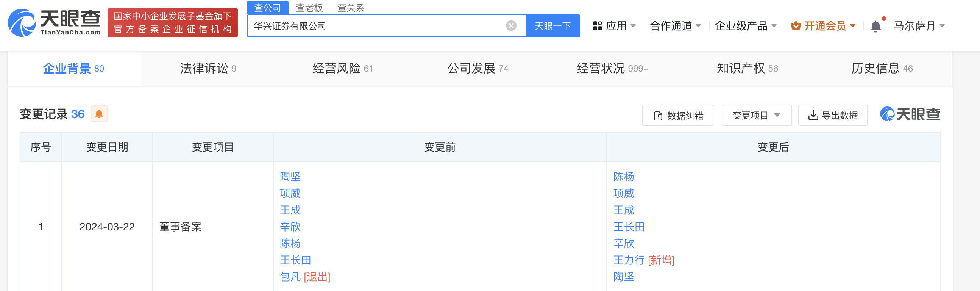Open the notification bell in the header

875,26
